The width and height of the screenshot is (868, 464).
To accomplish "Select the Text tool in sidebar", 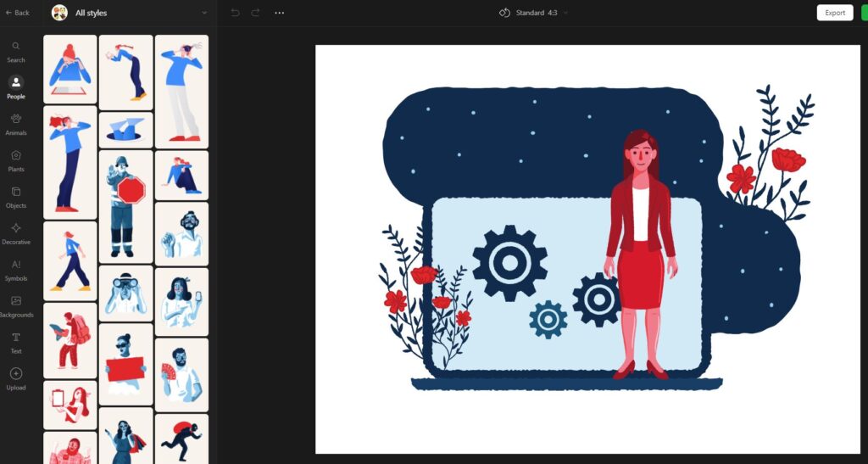I will [x=16, y=342].
